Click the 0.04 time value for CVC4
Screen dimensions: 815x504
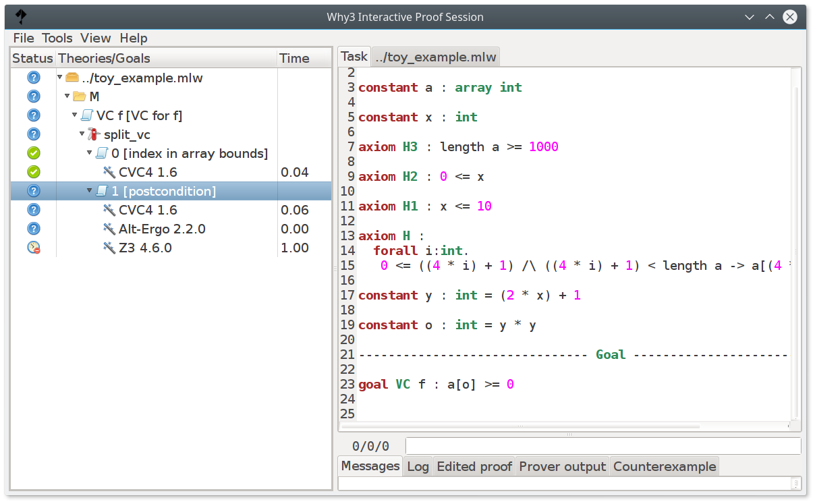(295, 172)
